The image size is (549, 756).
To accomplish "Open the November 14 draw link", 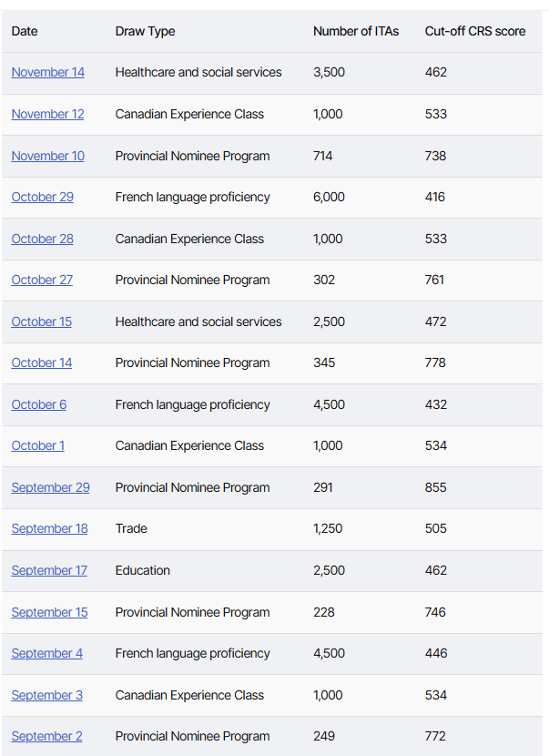I will tap(47, 72).
